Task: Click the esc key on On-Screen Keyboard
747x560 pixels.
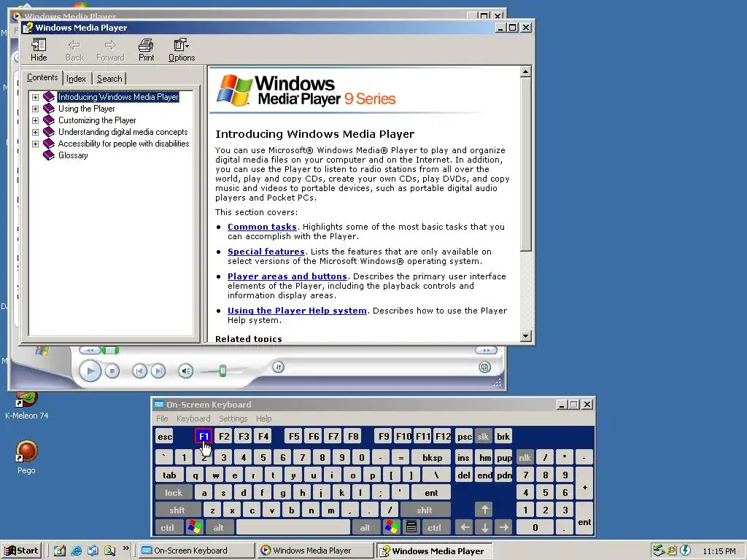Action: 165,437
